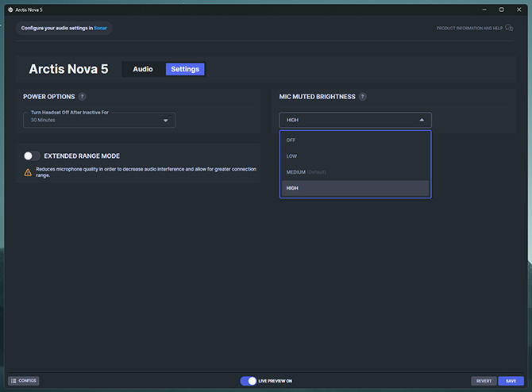Choose MEDIUM (Default) brightness option

pyautogui.click(x=355, y=172)
